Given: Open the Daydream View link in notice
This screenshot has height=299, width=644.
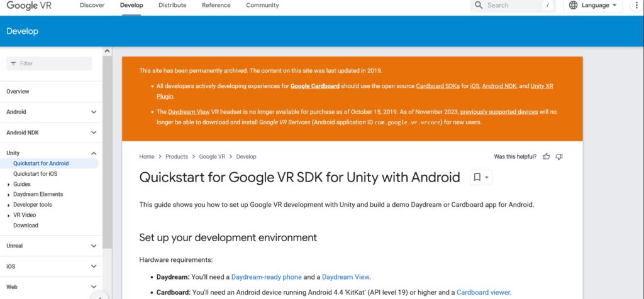Looking at the screenshot, I should pos(189,112).
